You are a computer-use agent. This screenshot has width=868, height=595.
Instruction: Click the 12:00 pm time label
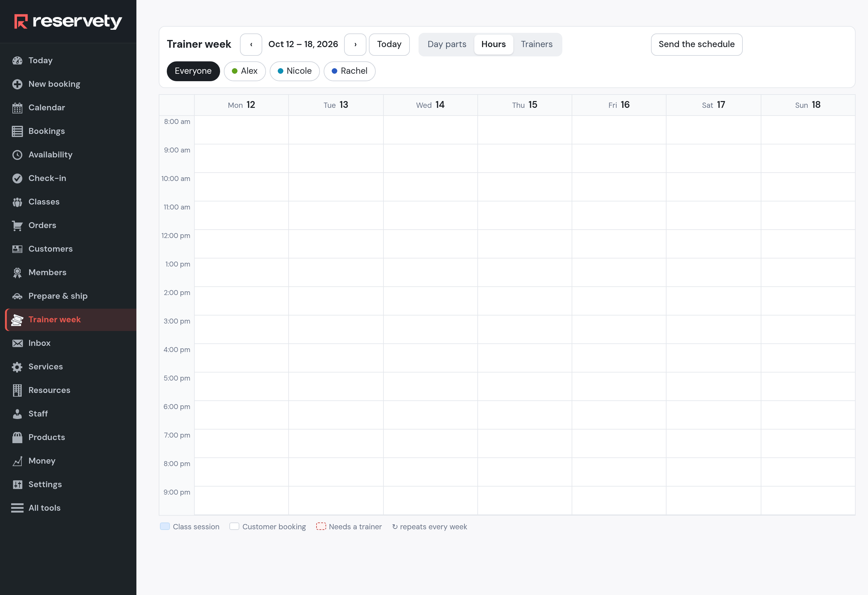(175, 236)
